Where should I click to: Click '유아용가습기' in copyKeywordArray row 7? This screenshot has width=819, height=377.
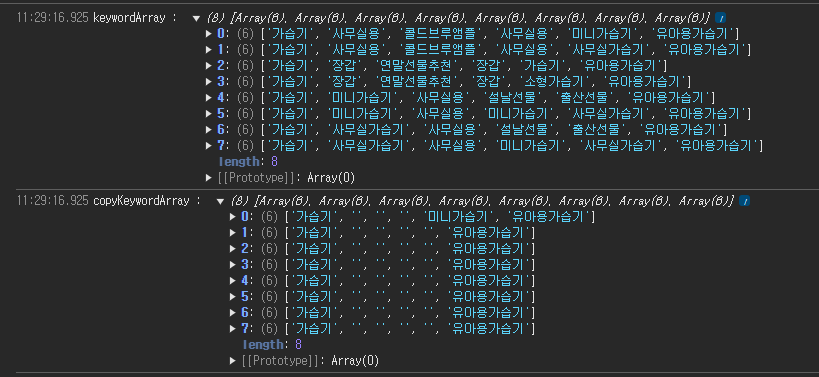click(489, 328)
